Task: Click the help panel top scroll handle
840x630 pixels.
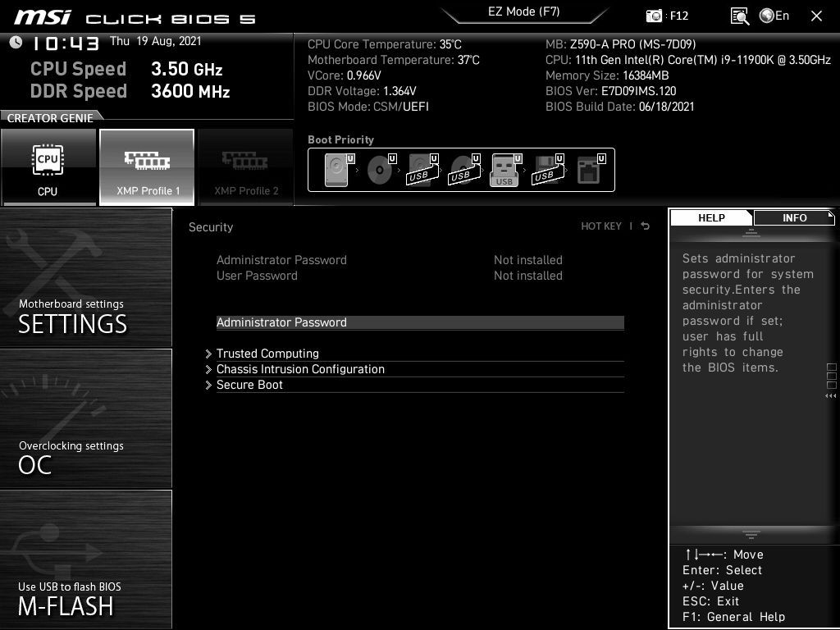Action: [x=751, y=233]
